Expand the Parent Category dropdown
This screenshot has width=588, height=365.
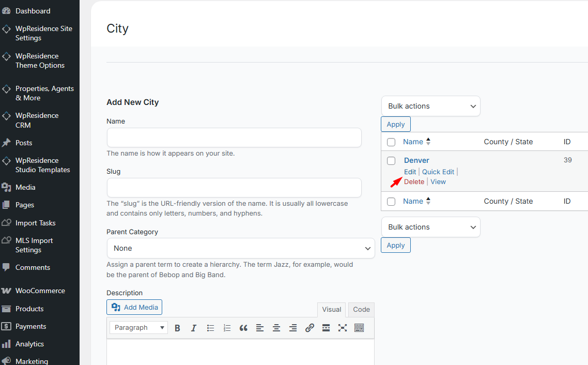pos(240,248)
